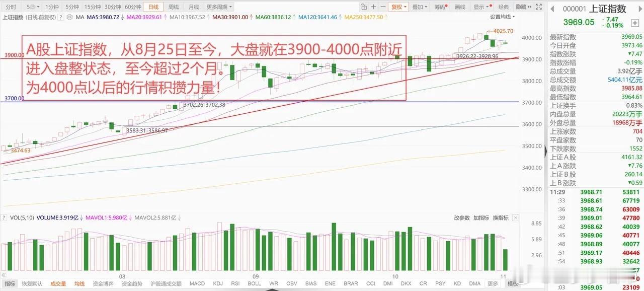
Task: Select the 画线 drawing tool
Action: click(460, 6)
